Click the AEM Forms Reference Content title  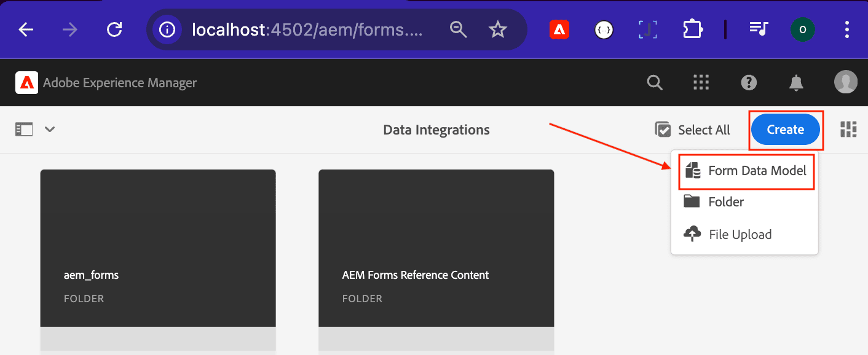[416, 275]
